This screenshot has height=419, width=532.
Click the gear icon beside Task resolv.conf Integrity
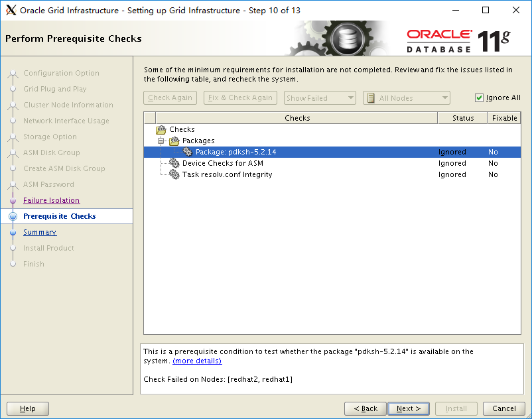tap(174, 174)
